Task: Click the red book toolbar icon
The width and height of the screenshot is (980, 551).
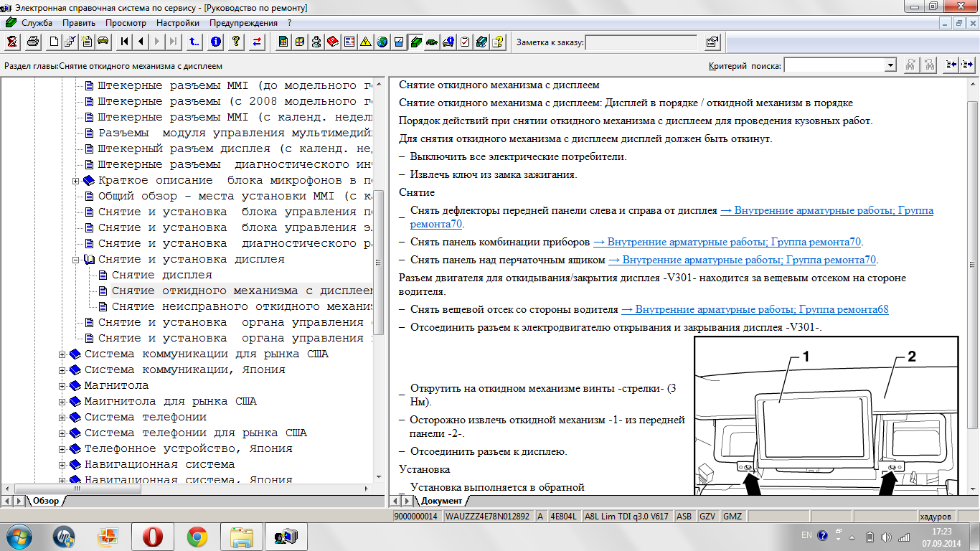Action: pos(333,42)
